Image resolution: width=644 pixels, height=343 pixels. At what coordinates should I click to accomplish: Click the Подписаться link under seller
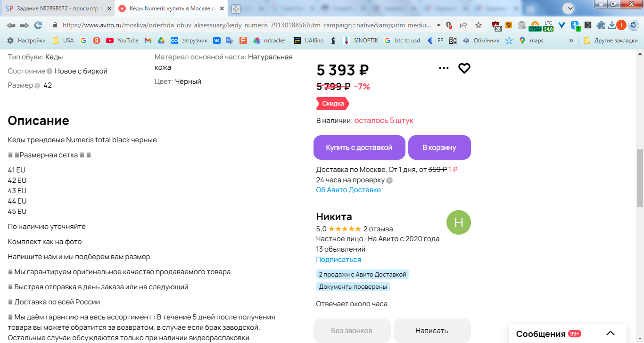[339, 260]
